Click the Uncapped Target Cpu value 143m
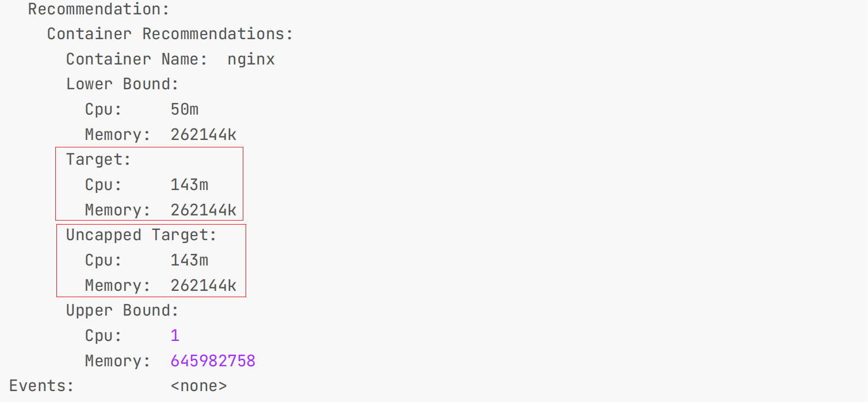 pos(189,260)
